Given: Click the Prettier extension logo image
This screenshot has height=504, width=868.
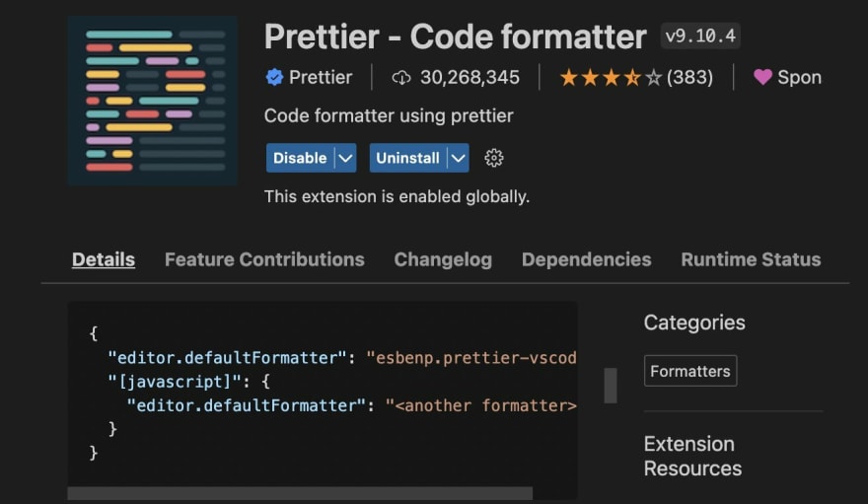Looking at the screenshot, I should click(153, 101).
